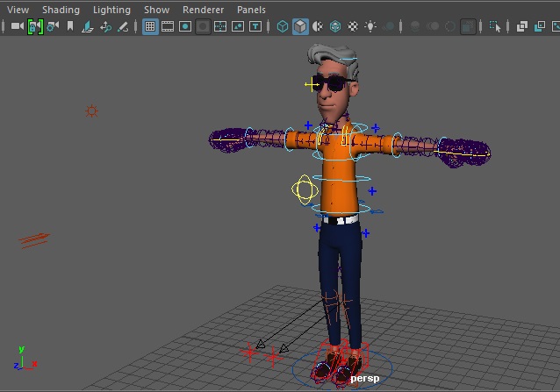Viewport: 560px width, 392px height.
Task: Toggle the Resolution Gate display
Action: (x=185, y=26)
